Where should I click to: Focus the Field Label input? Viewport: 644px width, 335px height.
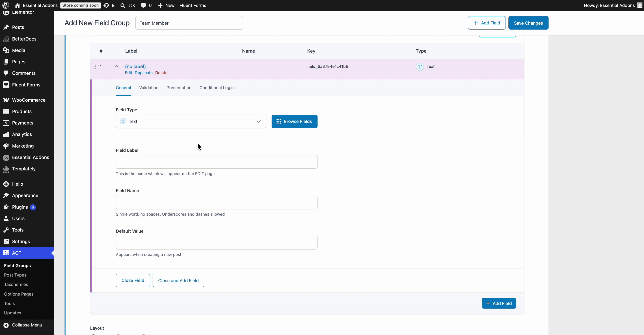[x=216, y=162]
